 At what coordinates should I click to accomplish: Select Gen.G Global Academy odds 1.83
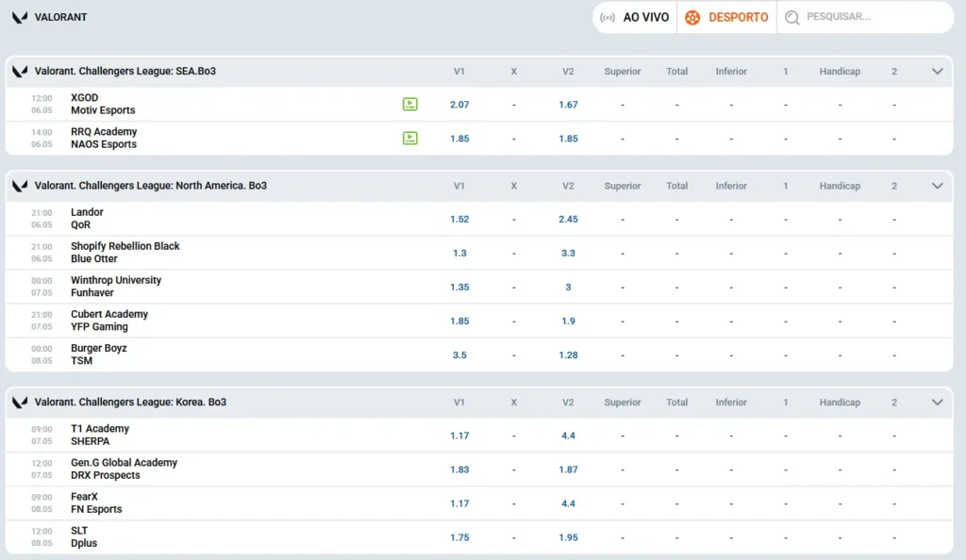click(x=459, y=469)
